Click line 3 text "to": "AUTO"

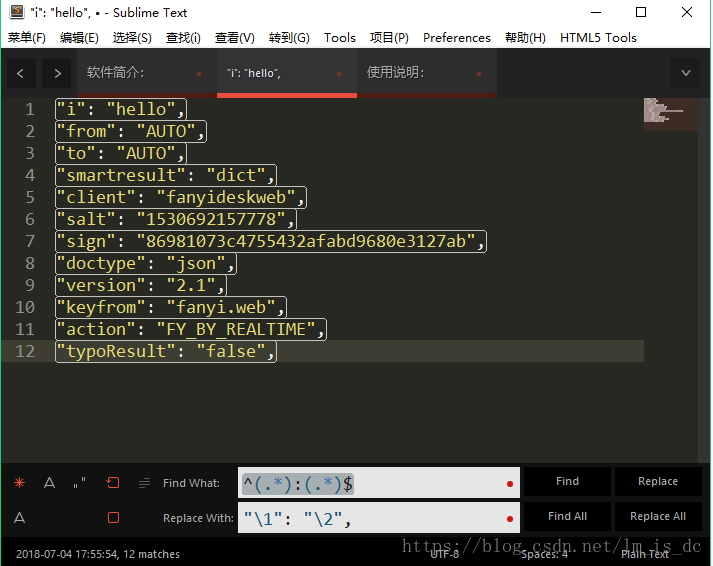coord(121,153)
